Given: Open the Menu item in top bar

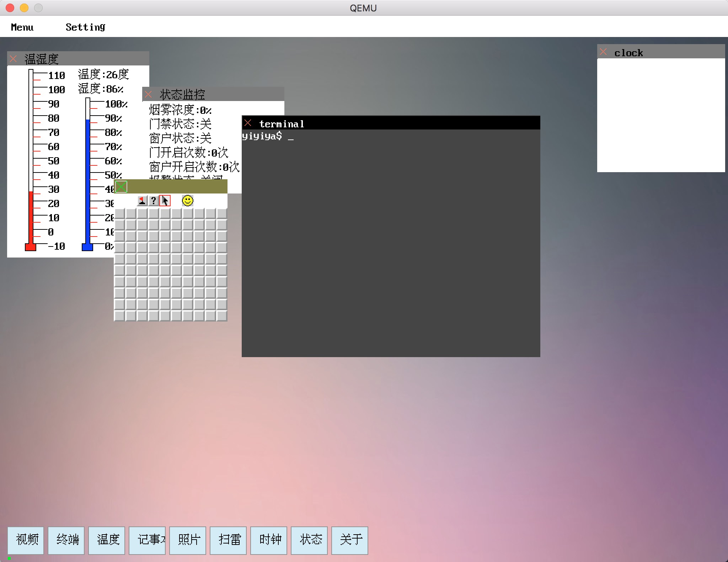Looking at the screenshot, I should (x=22, y=27).
